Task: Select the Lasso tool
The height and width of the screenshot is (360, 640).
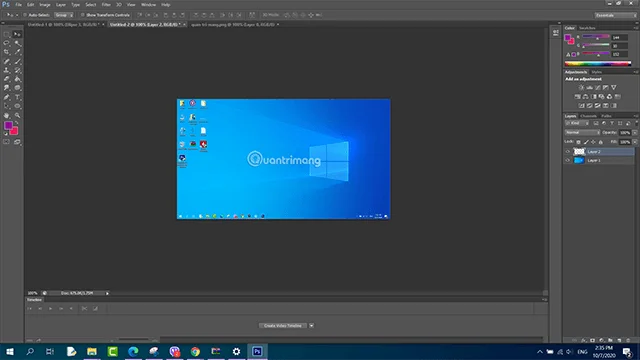Action: click(7, 43)
